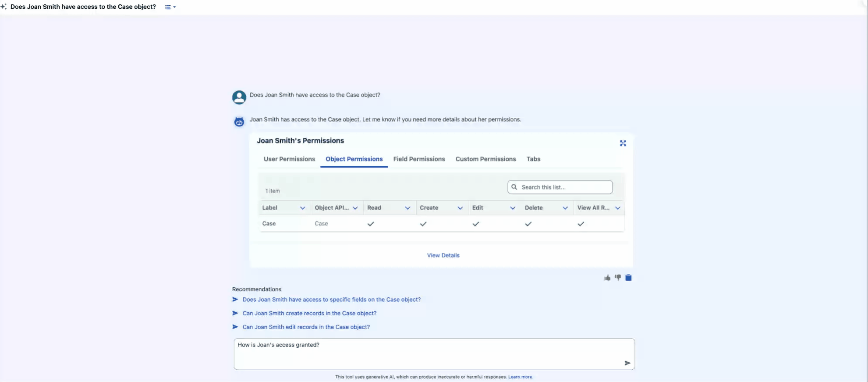This screenshot has width=868, height=382.
Task: Click the Case row Edit checkmark
Action: point(476,224)
